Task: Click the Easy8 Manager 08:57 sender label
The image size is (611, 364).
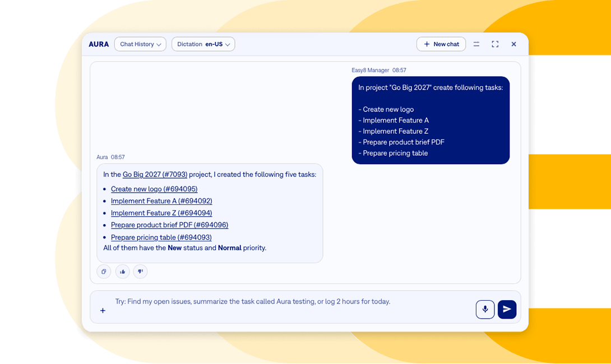Action: pos(379,70)
